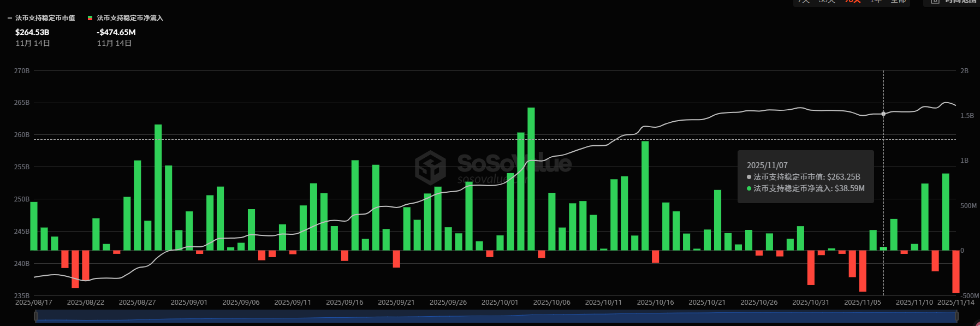Image resolution: width=980 pixels, height=326 pixels.
Task: Click the long red bar just before 2025/10/31
Action: coord(811,267)
